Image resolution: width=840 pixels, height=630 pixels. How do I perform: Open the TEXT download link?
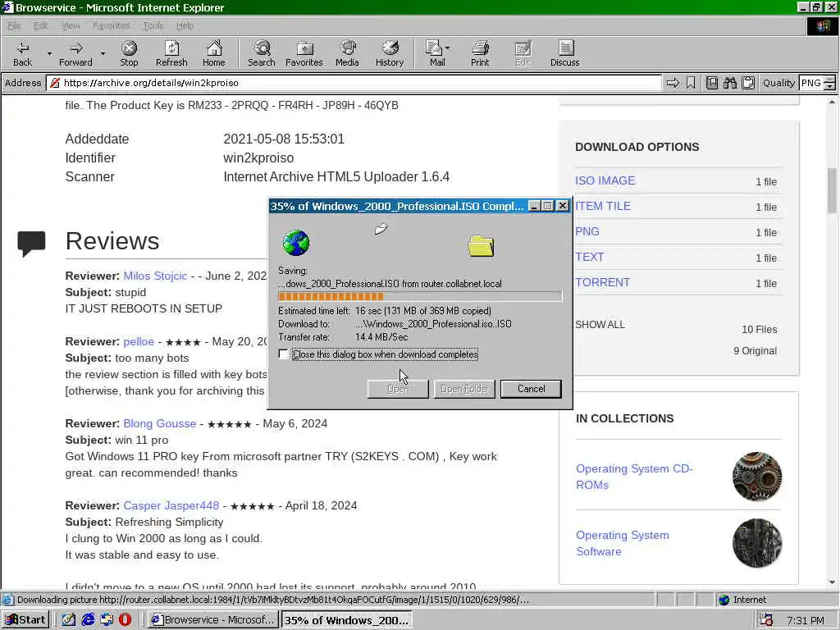pos(589,257)
